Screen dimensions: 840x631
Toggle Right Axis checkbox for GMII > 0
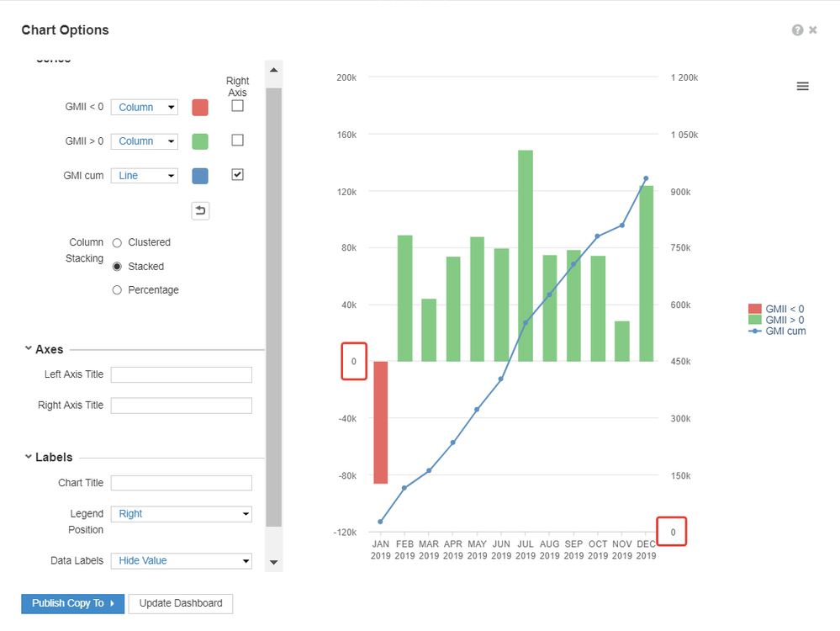pyautogui.click(x=237, y=140)
